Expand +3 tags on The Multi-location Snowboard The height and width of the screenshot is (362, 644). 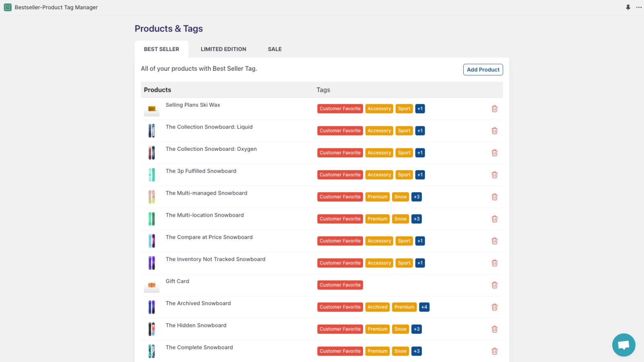(x=417, y=219)
